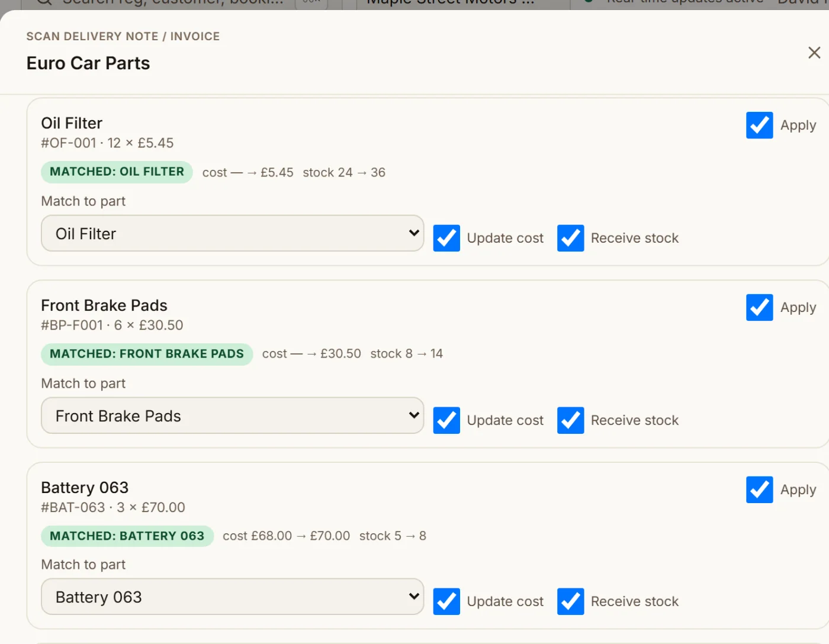The height and width of the screenshot is (644, 829).
Task: Click the cost — → £30.50 text
Action: point(311,354)
